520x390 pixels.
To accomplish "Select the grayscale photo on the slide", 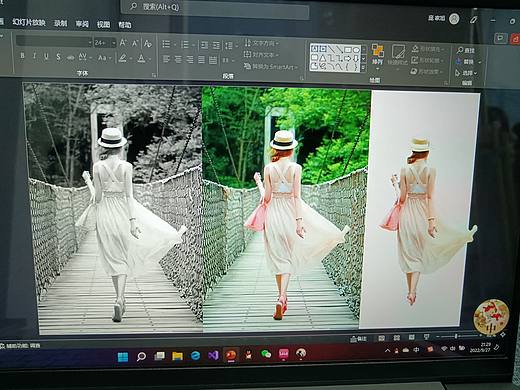I will pyautogui.click(x=113, y=208).
